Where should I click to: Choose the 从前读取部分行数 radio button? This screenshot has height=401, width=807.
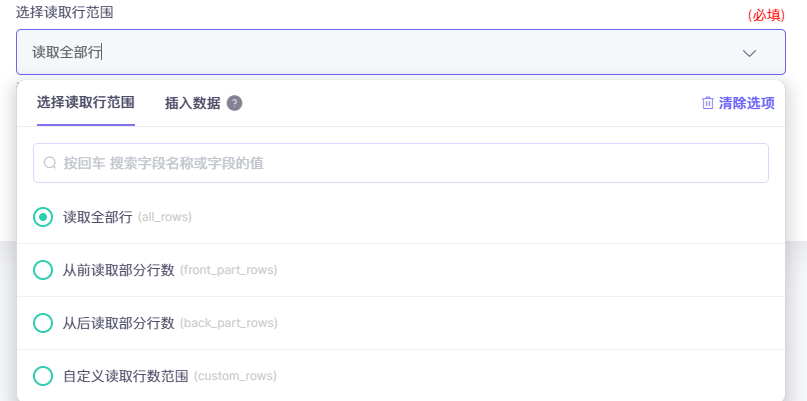pos(43,270)
